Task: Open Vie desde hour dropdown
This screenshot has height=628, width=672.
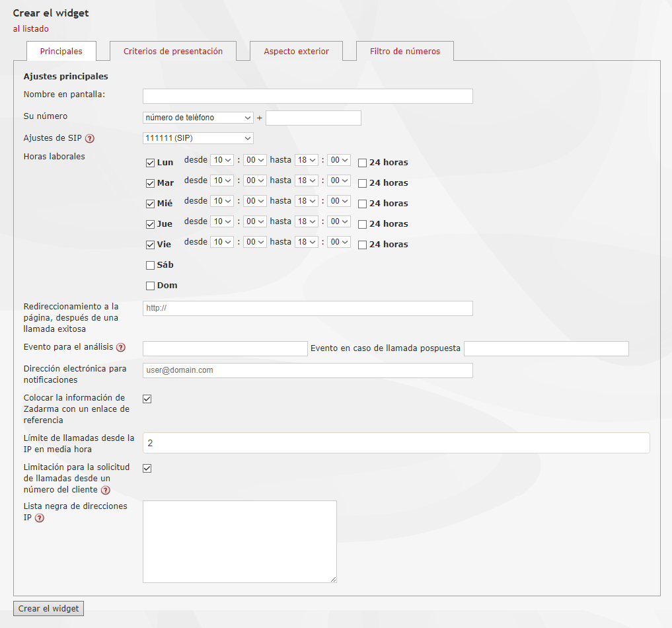Action: click(222, 242)
